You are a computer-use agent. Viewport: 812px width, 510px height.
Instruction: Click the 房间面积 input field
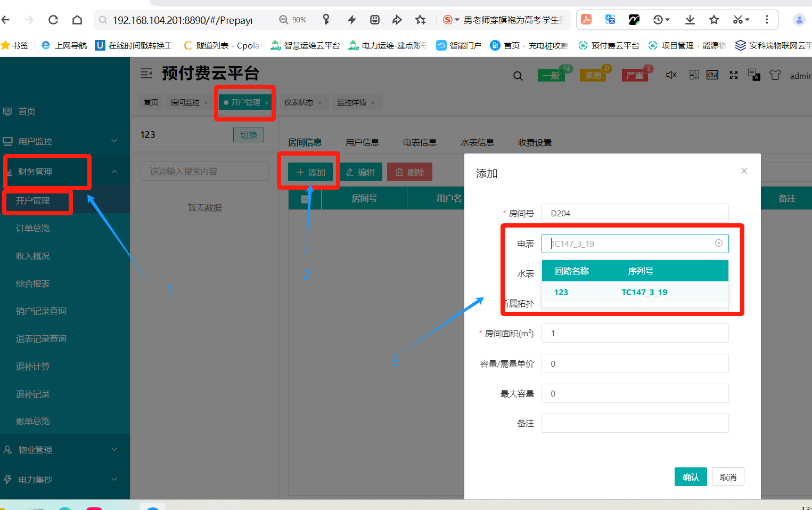[x=634, y=334]
